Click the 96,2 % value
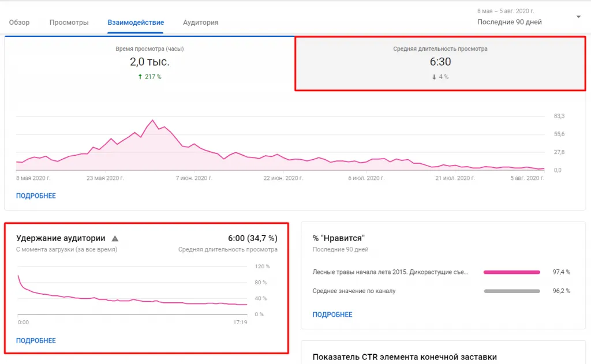Image resolution: width=591 pixels, height=364 pixels. tap(561, 291)
